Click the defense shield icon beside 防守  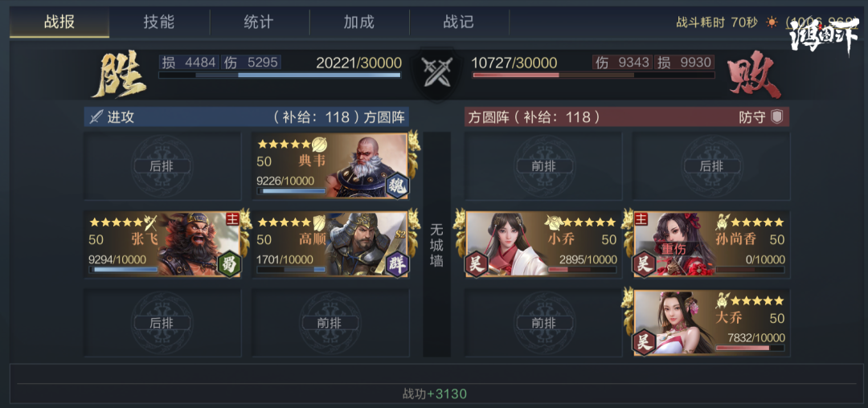(777, 117)
